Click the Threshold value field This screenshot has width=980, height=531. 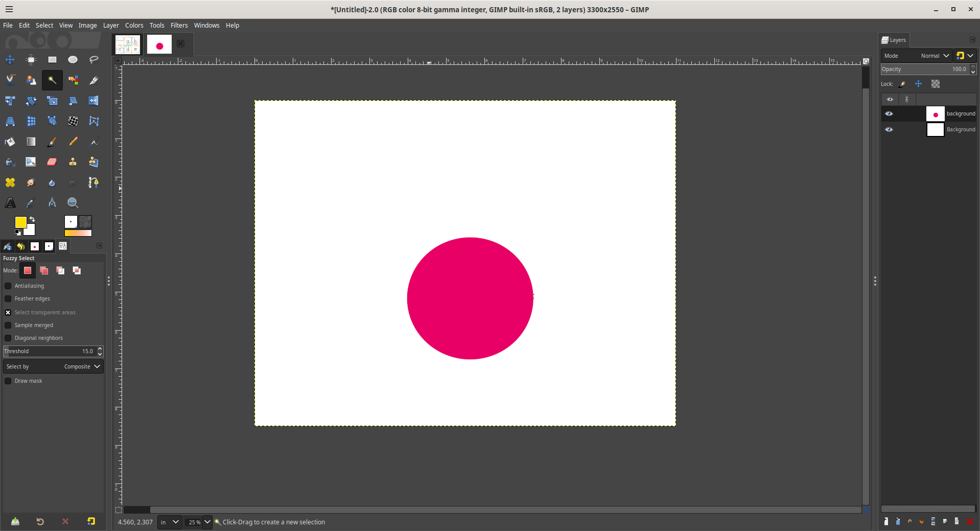[50, 351]
